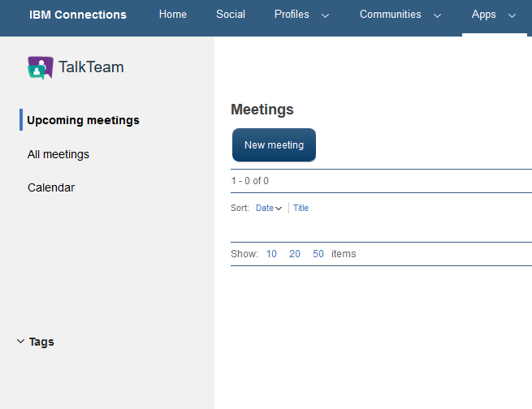This screenshot has width=532, height=409.
Task: Click the Meetings heading
Action: tap(262, 110)
